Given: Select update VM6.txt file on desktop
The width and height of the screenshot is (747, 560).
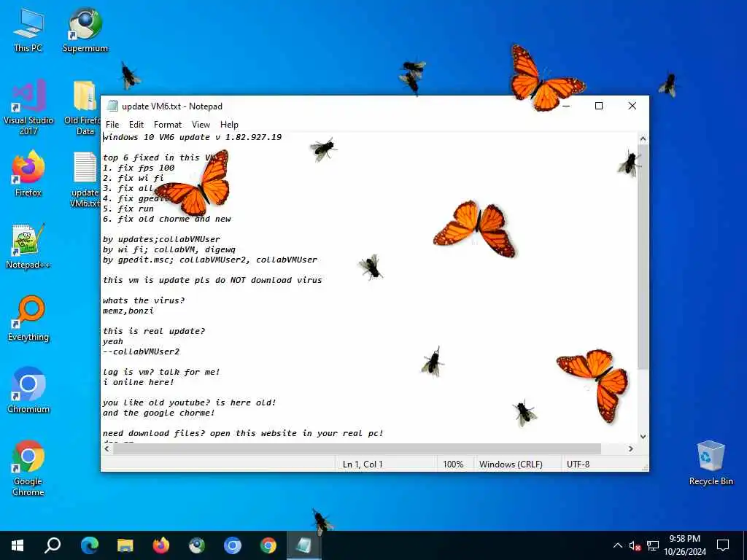Looking at the screenshot, I should (x=85, y=179).
